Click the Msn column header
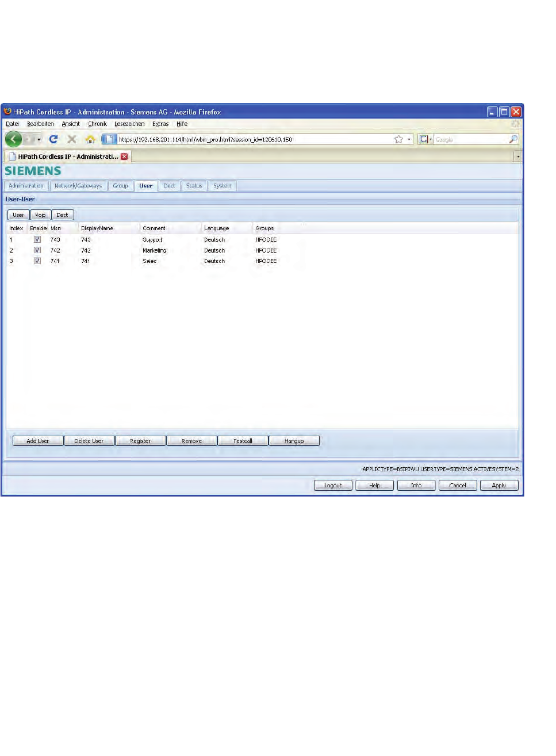 (56, 228)
